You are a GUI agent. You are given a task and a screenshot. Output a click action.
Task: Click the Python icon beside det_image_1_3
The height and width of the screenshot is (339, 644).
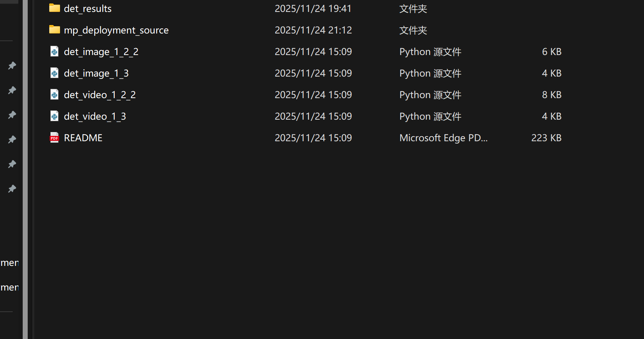[54, 73]
